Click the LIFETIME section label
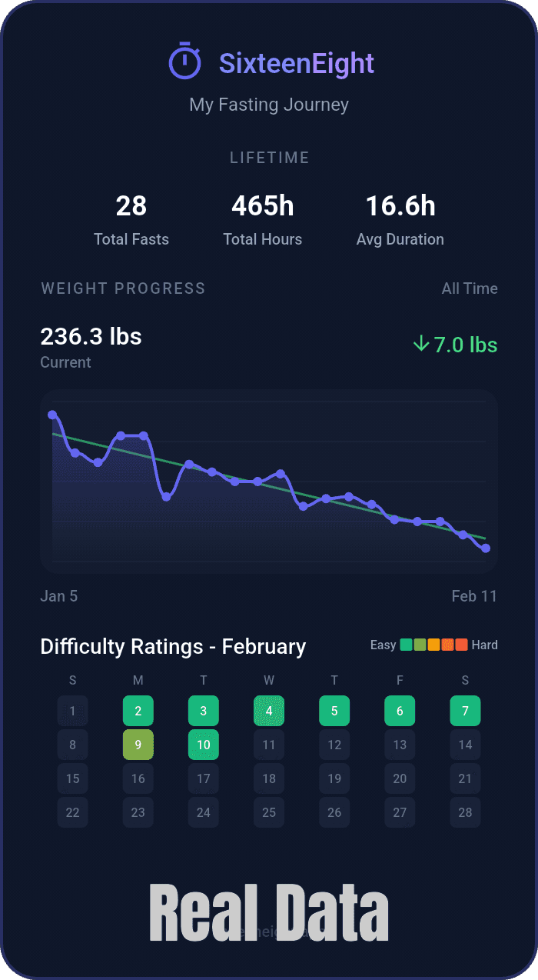 269,158
